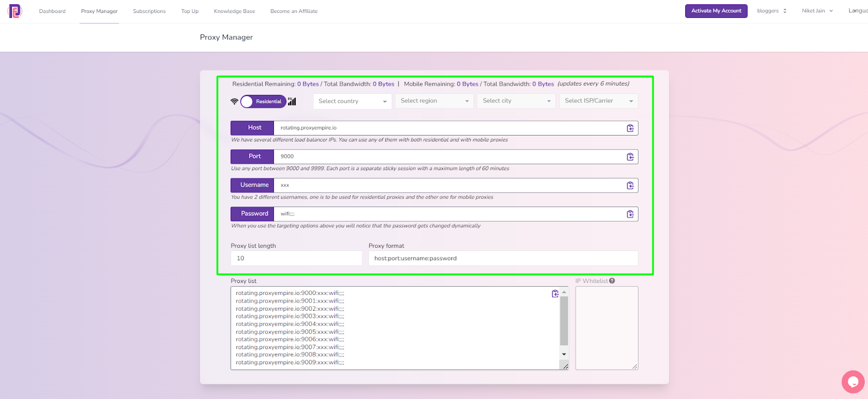The image size is (868, 399).
Task: Click the Mobile Remaining 0 Bytes value
Action: coord(467,84)
